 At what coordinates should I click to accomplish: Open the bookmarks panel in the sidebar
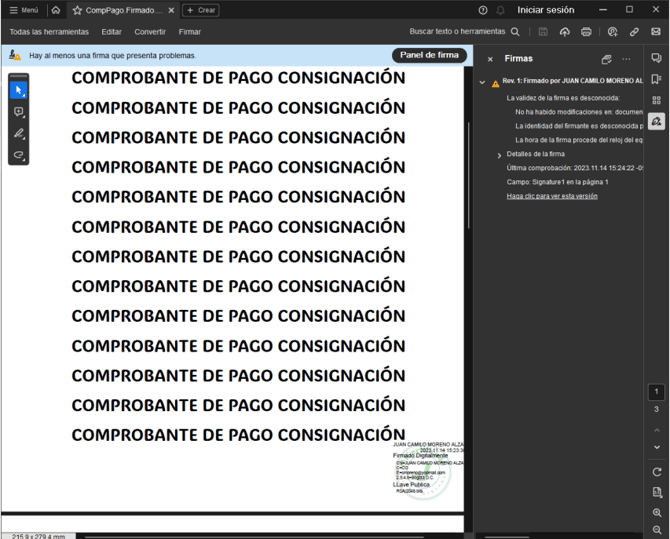click(x=656, y=79)
